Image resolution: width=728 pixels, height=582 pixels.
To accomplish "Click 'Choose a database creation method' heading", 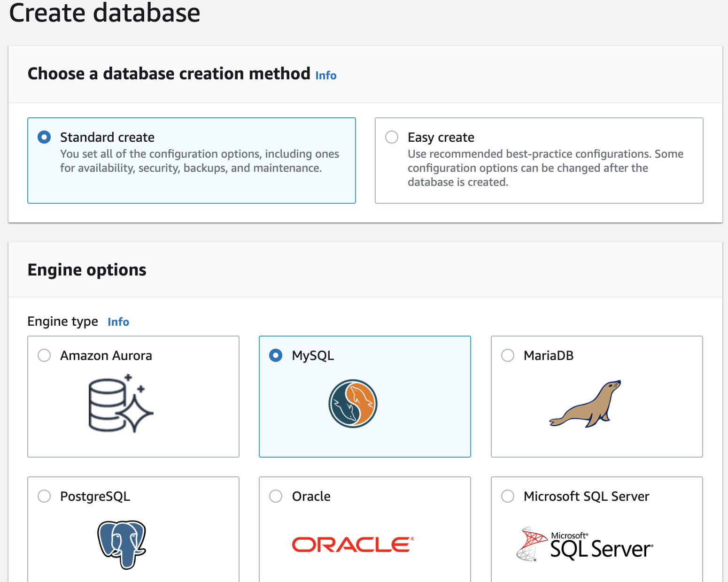I will (x=169, y=74).
